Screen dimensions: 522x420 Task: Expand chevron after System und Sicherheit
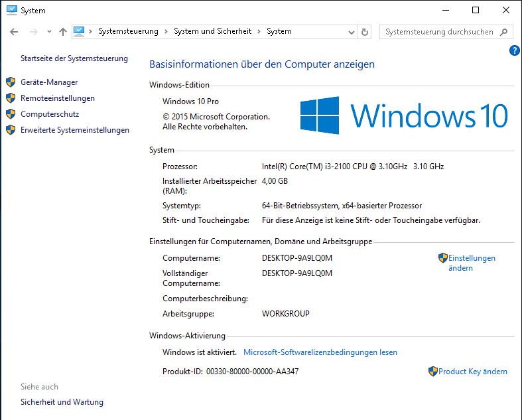[x=259, y=32]
